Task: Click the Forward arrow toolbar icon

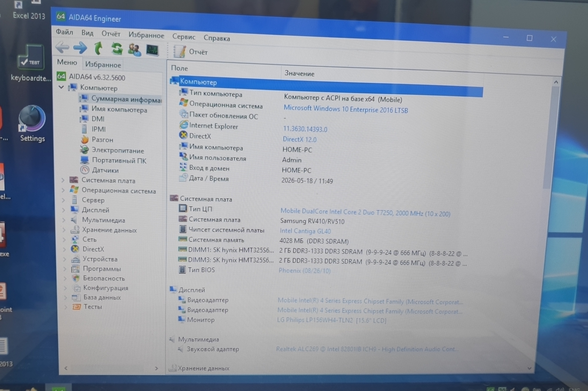Action: point(80,47)
